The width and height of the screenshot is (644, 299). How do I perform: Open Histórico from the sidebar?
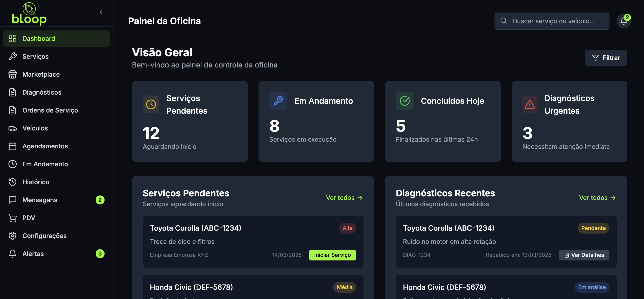[36, 182]
